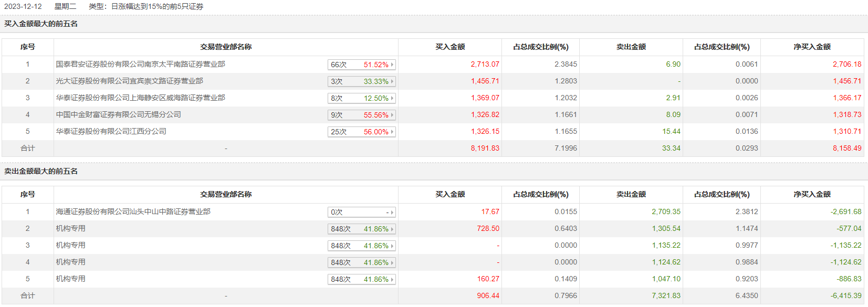The width and height of the screenshot is (868, 307).
Task: Click 机构专用 in sell row 3
Action: (71, 245)
